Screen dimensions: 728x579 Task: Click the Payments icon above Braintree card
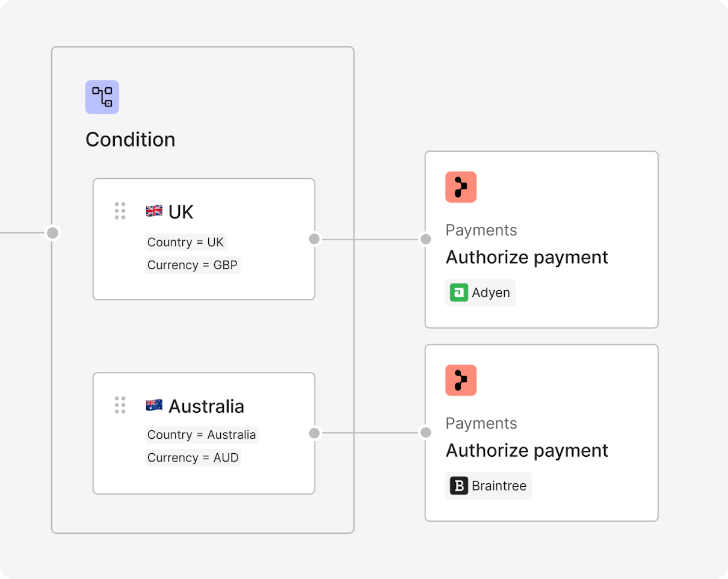461,380
